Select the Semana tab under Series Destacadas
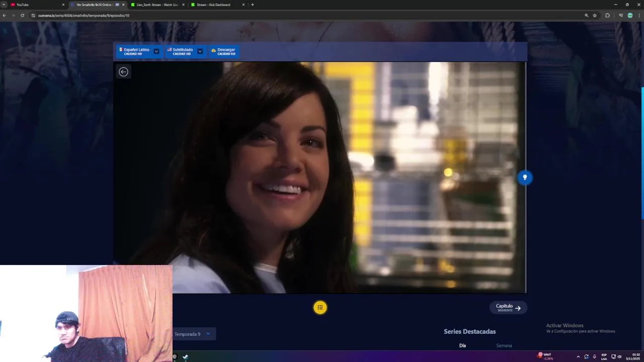The width and height of the screenshot is (644, 362). pyautogui.click(x=504, y=346)
